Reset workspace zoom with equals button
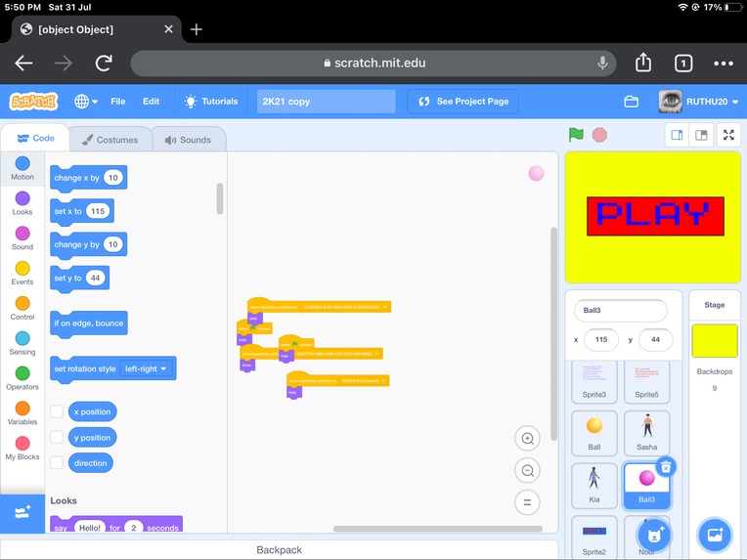 (527, 502)
